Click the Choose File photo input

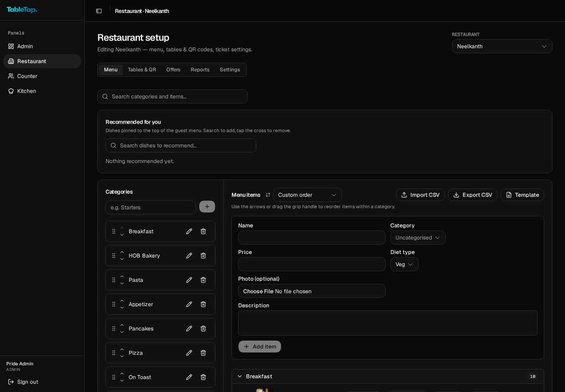coord(312,291)
